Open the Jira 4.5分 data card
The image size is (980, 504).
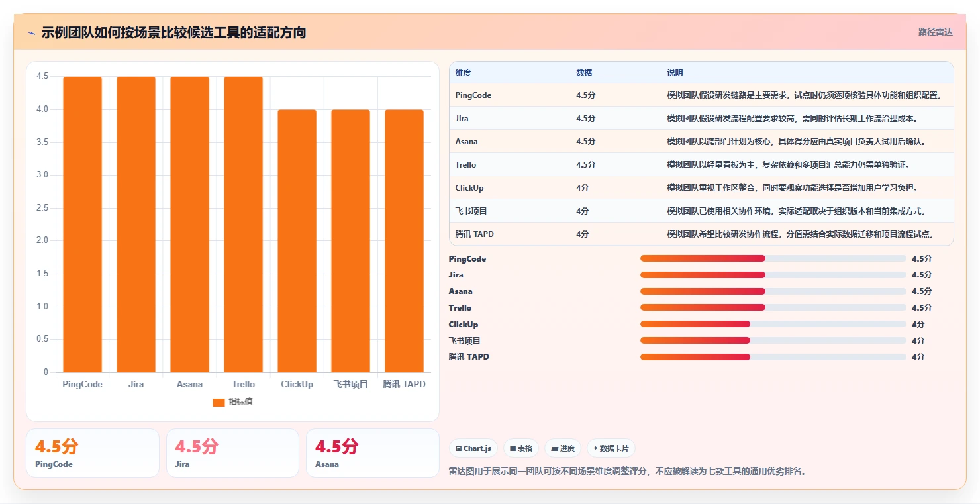click(x=232, y=453)
